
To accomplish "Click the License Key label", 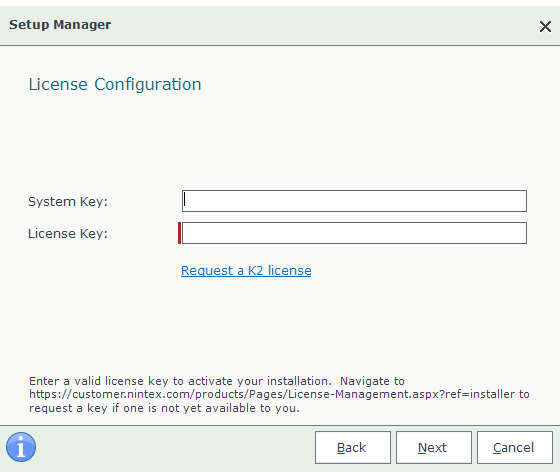I will coord(68,234).
